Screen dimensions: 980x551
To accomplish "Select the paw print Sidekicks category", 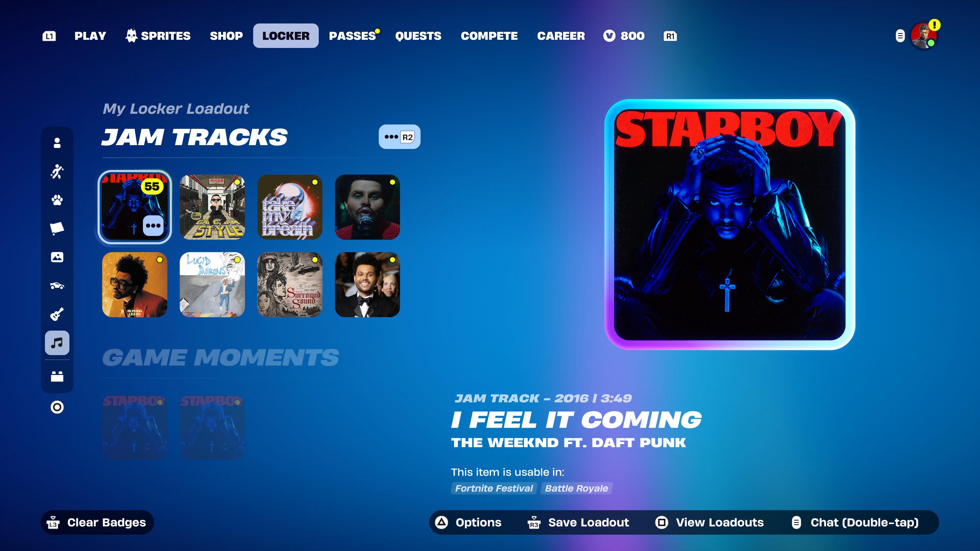I will pyautogui.click(x=57, y=200).
